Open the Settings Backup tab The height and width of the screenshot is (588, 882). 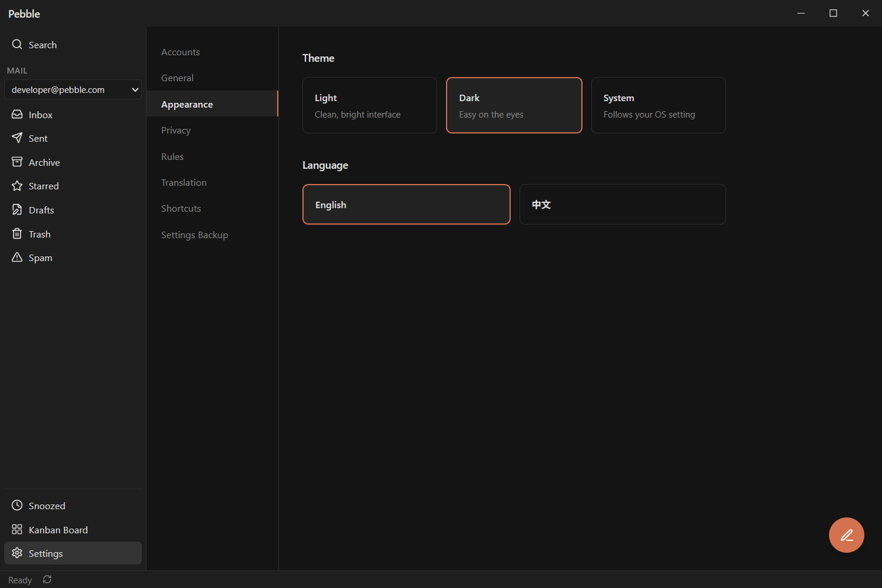click(212, 235)
